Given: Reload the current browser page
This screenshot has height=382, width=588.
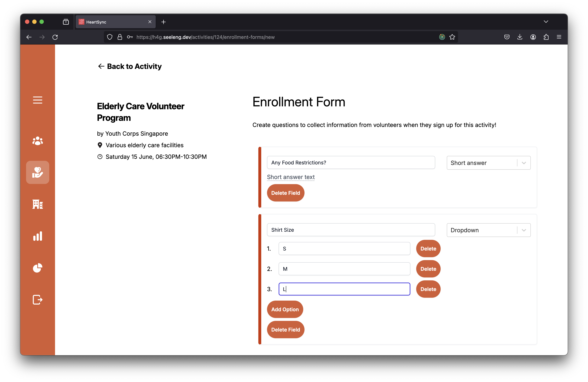Looking at the screenshot, I should point(55,37).
